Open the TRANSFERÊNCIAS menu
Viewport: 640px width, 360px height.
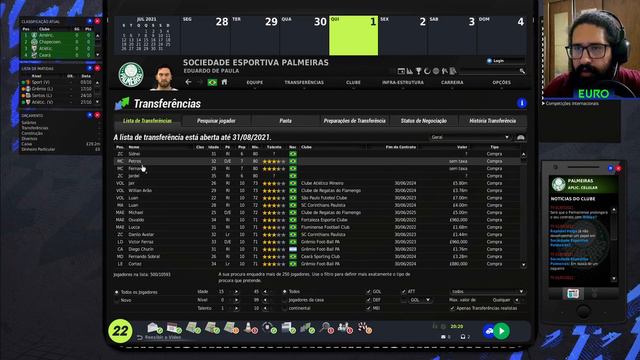pos(304,82)
